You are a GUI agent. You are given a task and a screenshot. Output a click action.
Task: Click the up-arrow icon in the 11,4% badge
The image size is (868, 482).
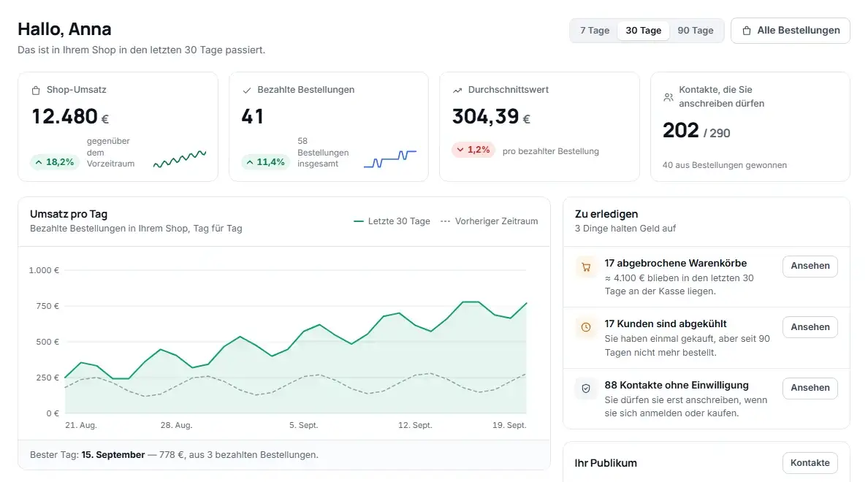250,162
